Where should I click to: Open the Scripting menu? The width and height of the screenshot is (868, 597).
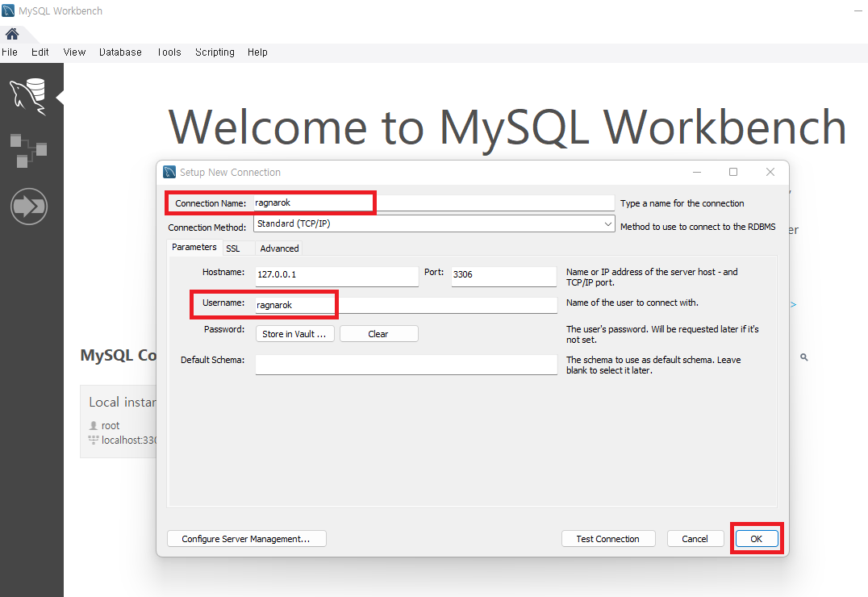[215, 52]
